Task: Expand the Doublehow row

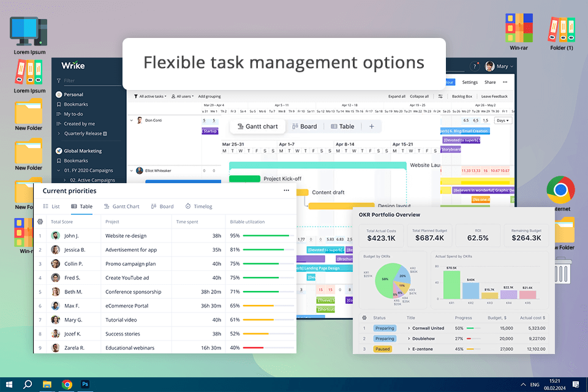Action: pyautogui.click(x=409, y=339)
